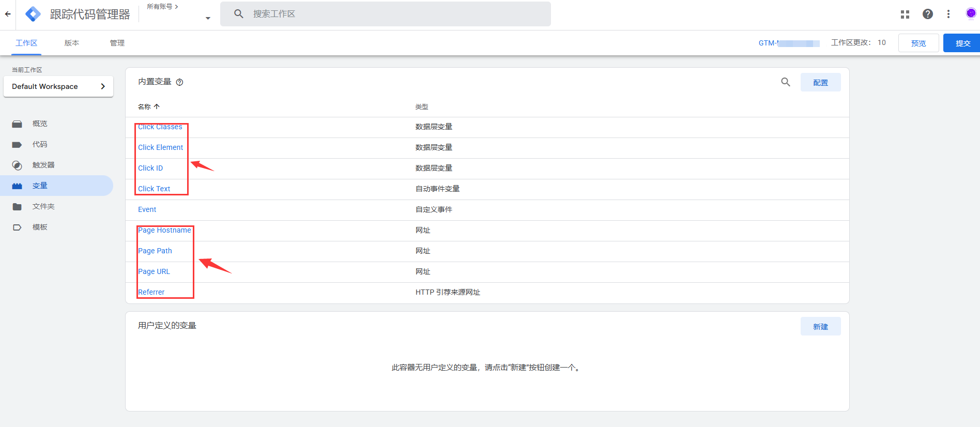Click the 代码 tag icon
Viewport: 980px width, 427px height.
point(17,145)
